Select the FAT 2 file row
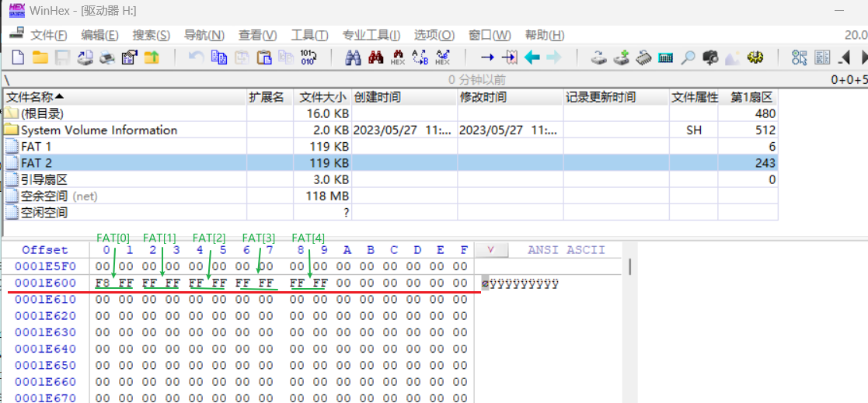 tap(390, 163)
